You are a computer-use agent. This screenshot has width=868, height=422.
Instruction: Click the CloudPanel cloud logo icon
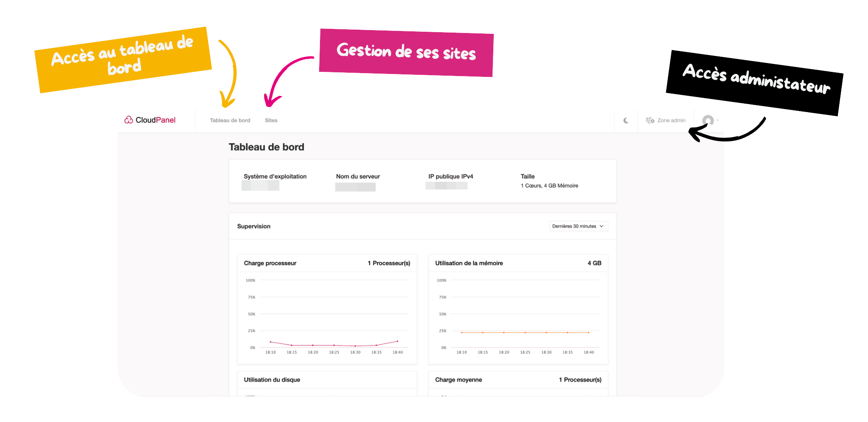(129, 120)
